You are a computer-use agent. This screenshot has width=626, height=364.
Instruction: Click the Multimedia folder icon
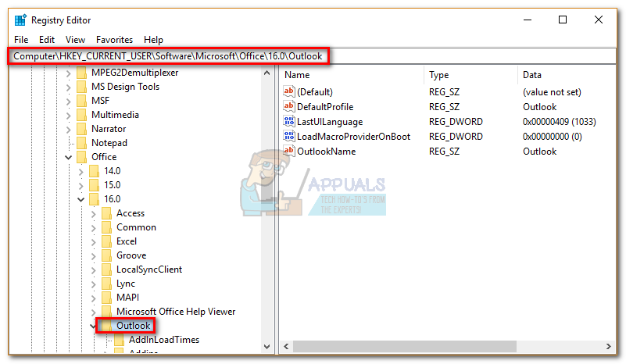tap(81, 115)
